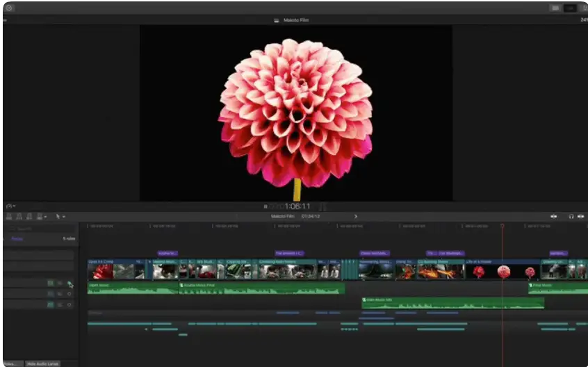Select the Open Music audio clip
588x367 pixels.
133,288
